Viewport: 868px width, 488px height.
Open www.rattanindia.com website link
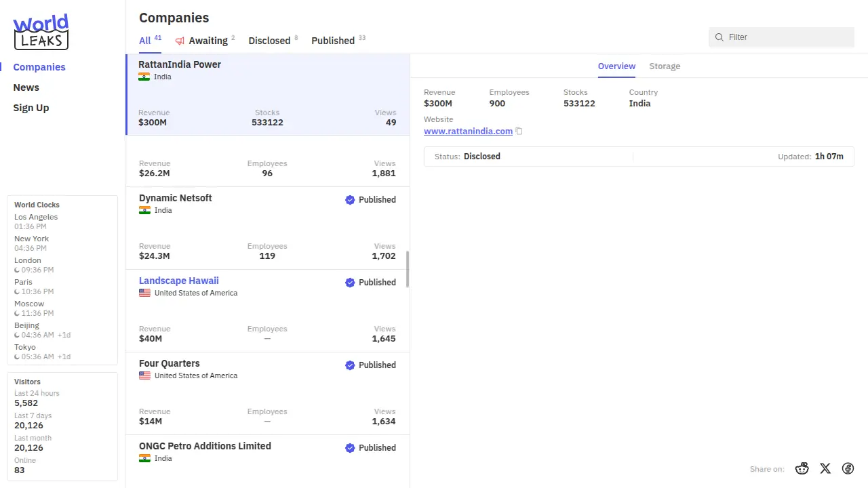468,131
